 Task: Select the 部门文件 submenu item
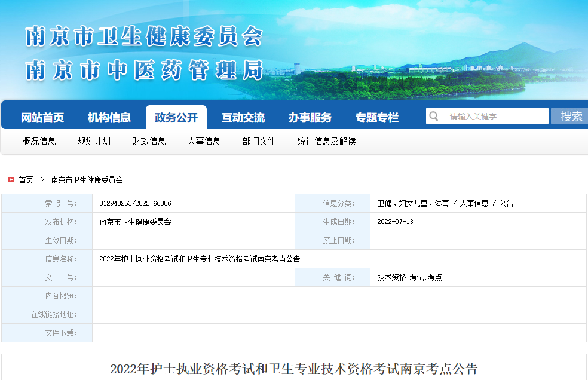[x=259, y=142]
